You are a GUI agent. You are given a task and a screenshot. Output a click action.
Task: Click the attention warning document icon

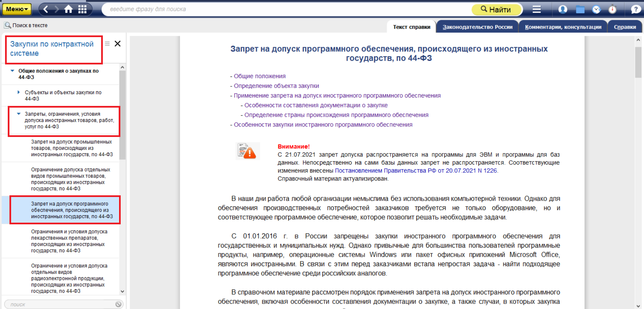tap(247, 151)
